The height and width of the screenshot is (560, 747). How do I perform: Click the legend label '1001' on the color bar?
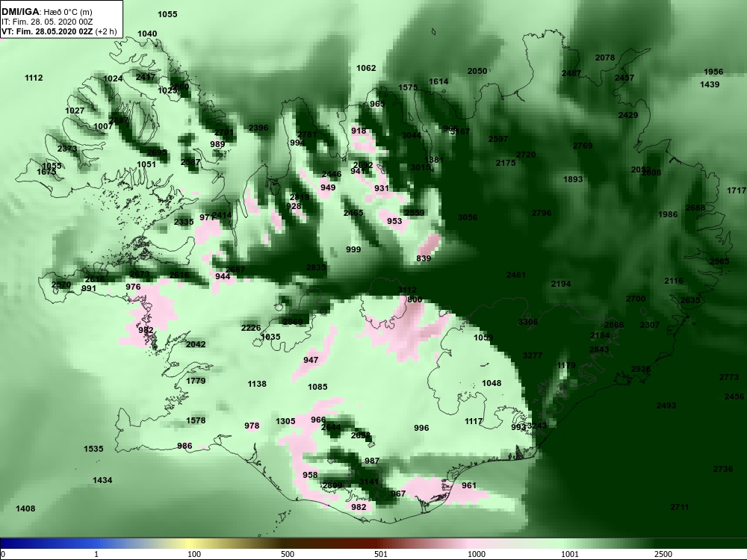tap(570, 554)
